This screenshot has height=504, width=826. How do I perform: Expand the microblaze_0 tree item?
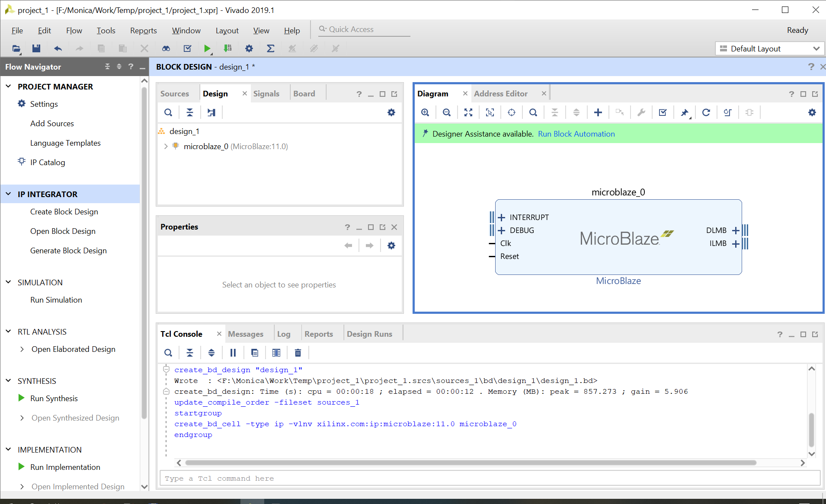[166, 147]
